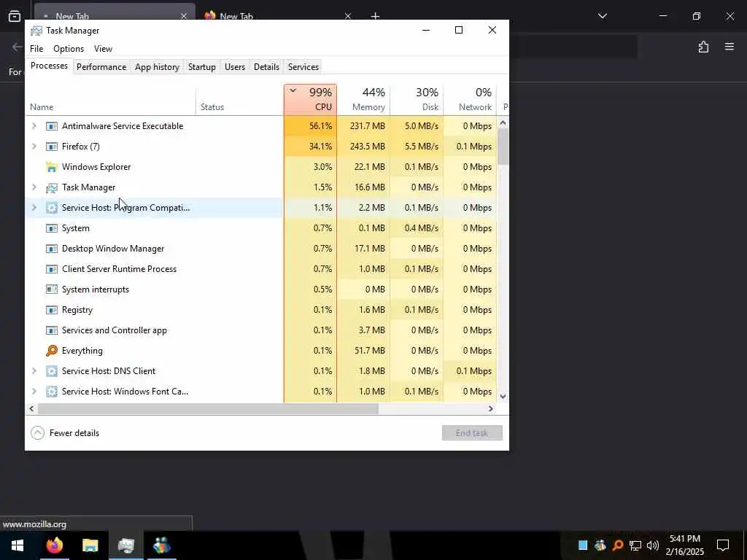Open the View menu
This screenshot has width=747, height=560.
coord(103,49)
